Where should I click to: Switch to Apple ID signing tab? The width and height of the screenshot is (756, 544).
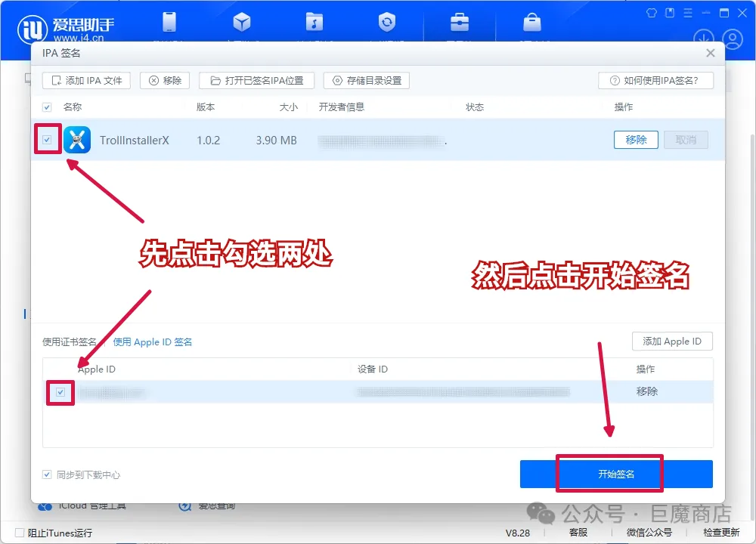click(x=153, y=342)
